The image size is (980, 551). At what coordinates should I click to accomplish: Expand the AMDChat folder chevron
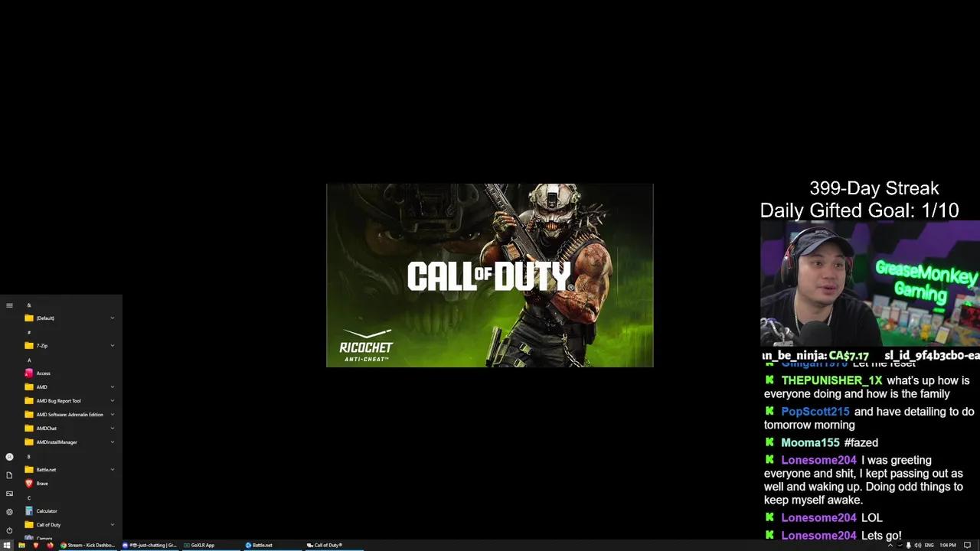pyautogui.click(x=112, y=429)
